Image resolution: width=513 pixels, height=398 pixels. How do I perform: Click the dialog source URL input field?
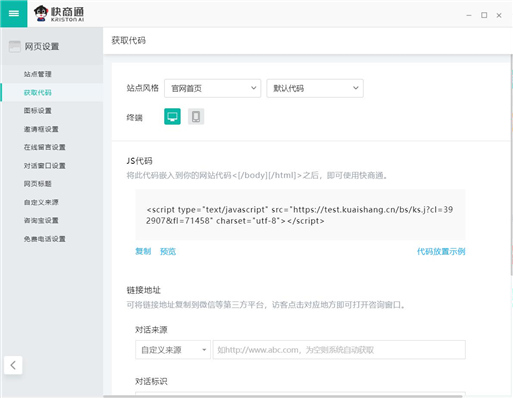(x=339, y=350)
